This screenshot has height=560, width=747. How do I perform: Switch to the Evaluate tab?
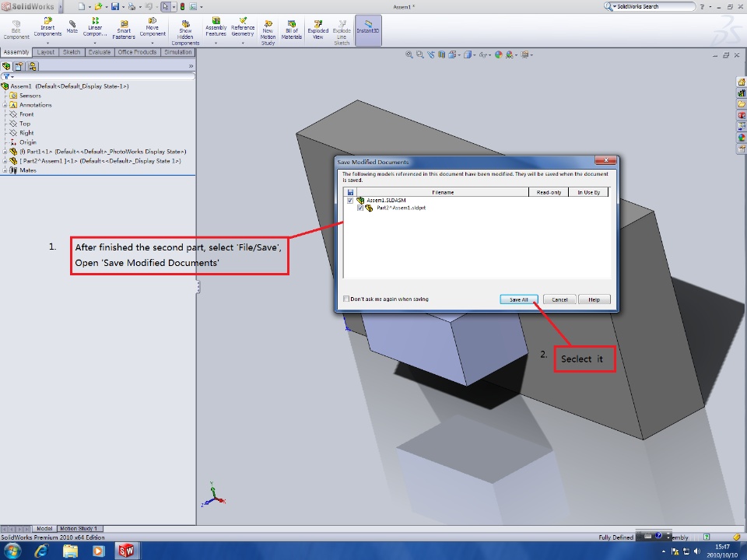point(99,52)
